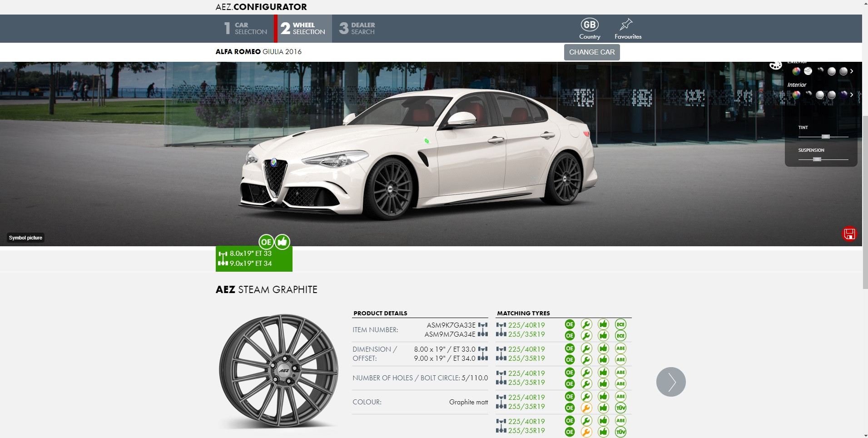This screenshot has width=868, height=438.
Task: Click the TÜV badge in the fourth tyre pair
Action: 620,408
